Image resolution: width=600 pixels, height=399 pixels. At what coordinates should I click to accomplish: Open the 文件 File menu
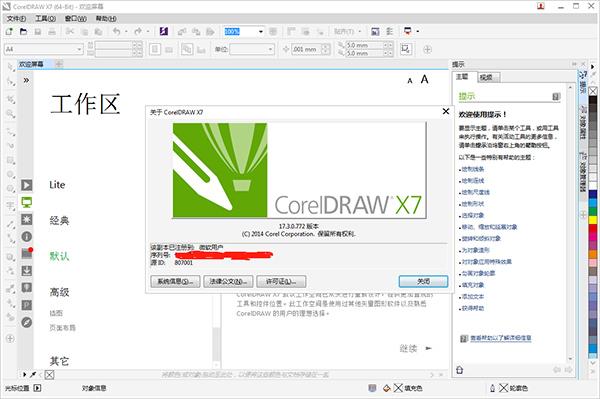tap(16, 18)
